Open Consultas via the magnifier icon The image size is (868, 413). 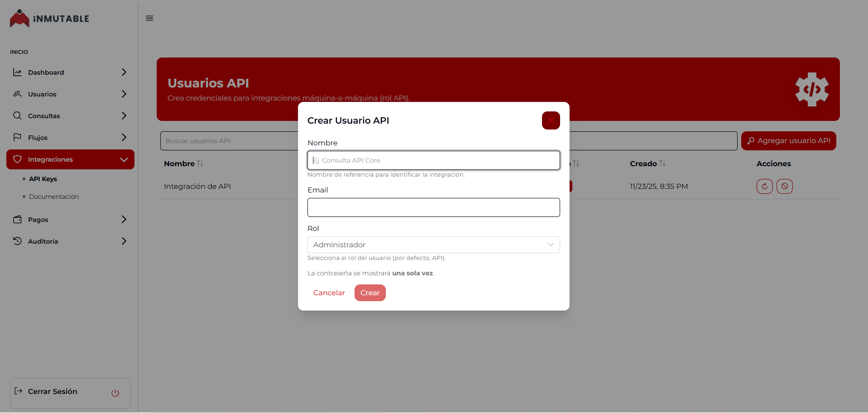17,115
